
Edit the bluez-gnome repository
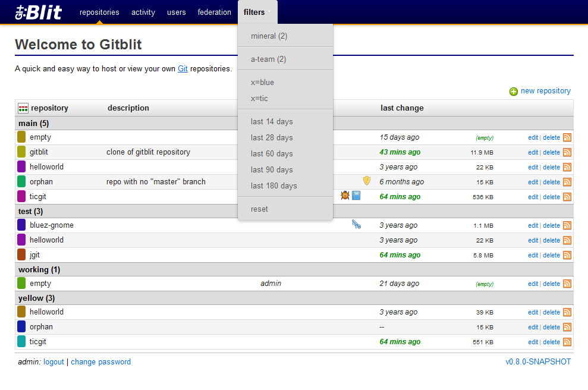(533, 226)
